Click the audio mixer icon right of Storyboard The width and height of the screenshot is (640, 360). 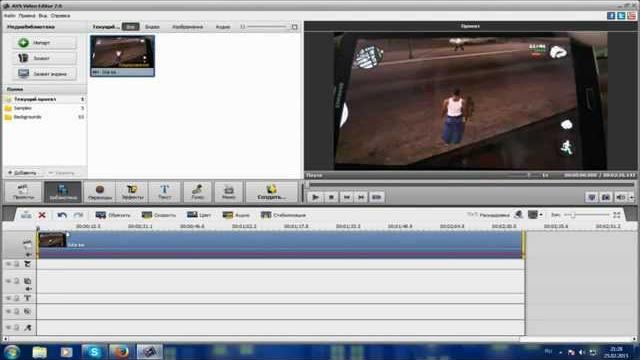[x=518, y=214]
